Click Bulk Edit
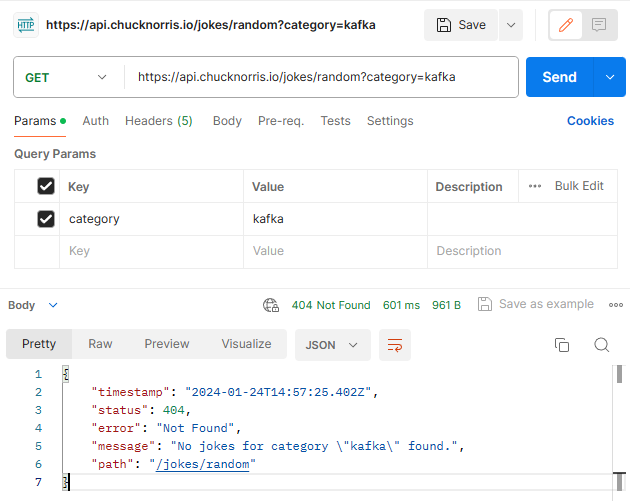 pyautogui.click(x=579, y=186)
